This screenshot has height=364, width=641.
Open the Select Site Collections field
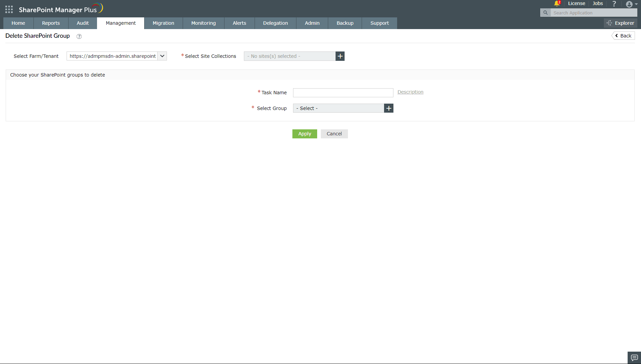(290, 56)
